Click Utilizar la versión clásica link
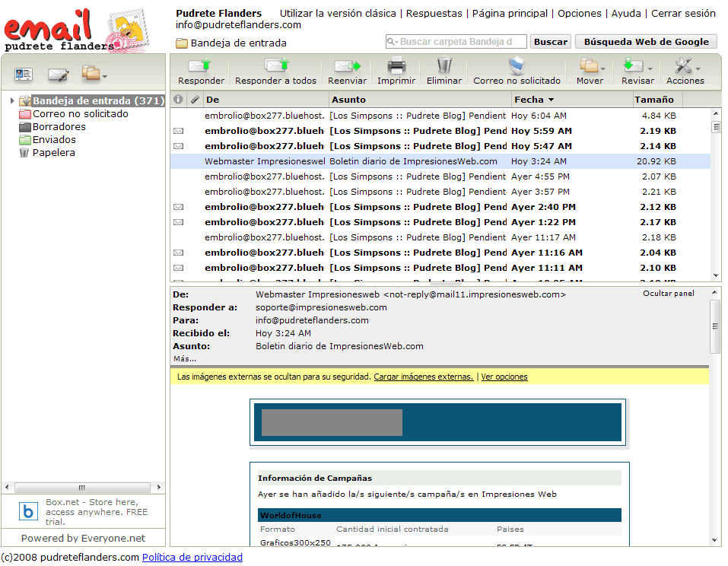728x566 pixels. click(338, 14)
